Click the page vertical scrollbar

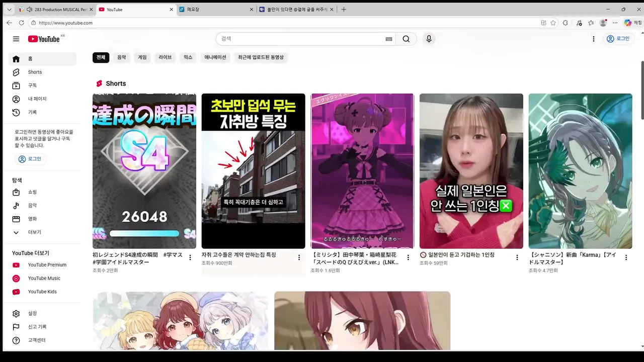click(642, 90)
